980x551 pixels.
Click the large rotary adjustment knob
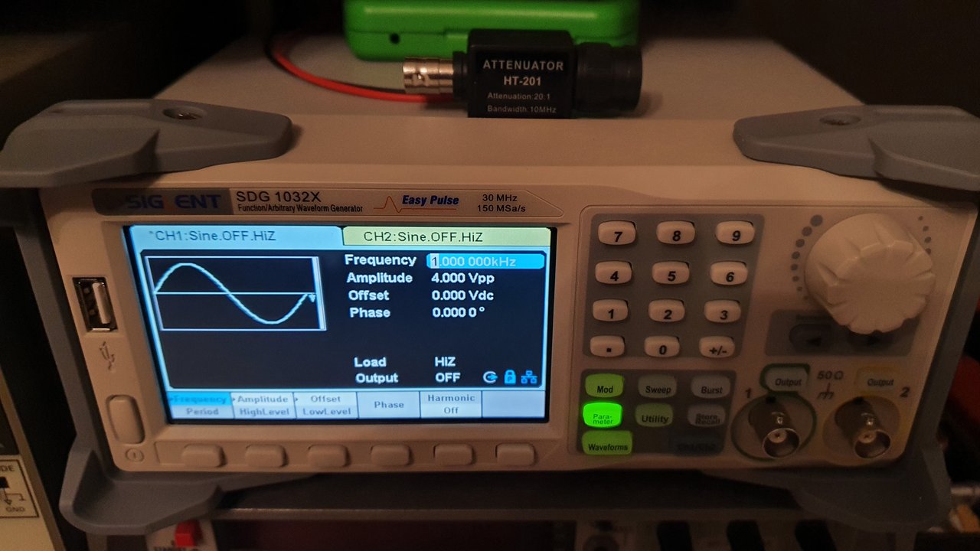pos(869,272)
